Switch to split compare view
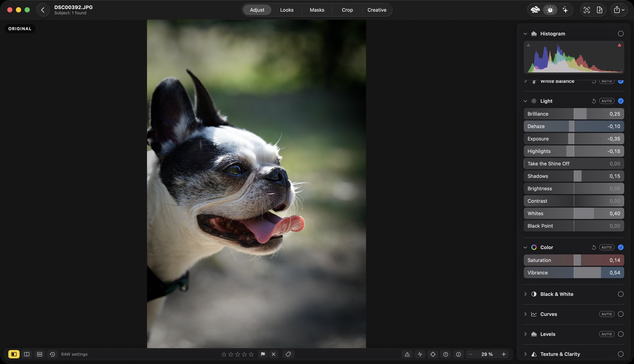This screenshot has height=364, width=634. [27, 354]
